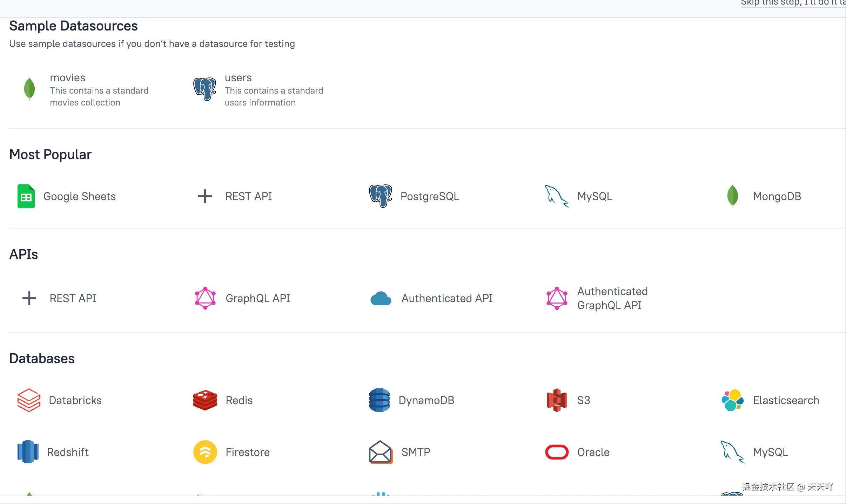Click the Google Sheets green icon
This screenshot has height=504, width=846.
pyautogui.click(x=26, y=196)
